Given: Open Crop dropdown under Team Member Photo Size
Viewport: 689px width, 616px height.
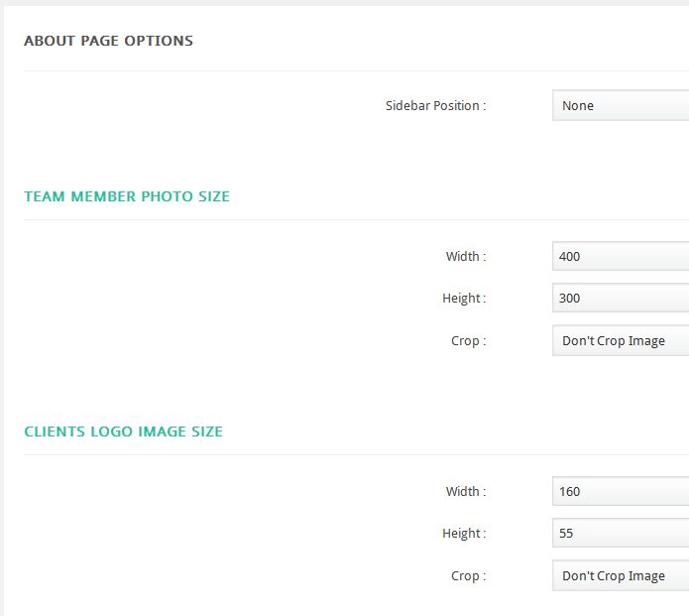Looking at the screenshot, I should pyautogui.click(x=621, y=341).
